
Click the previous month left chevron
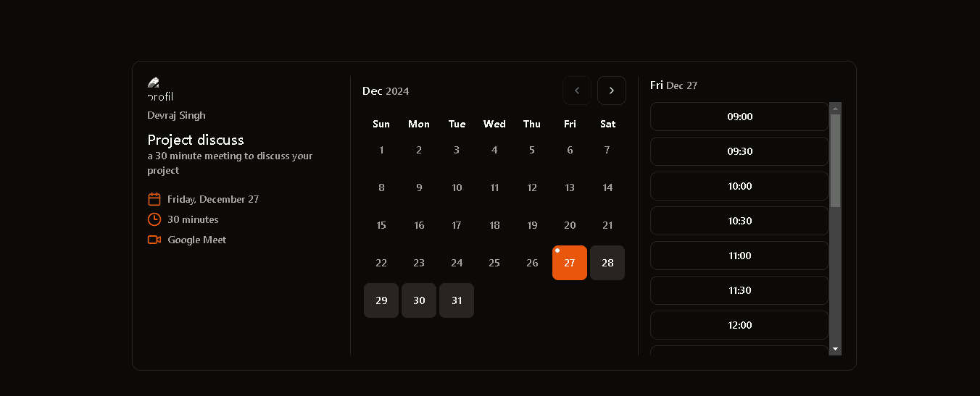(x=577, y=90)
